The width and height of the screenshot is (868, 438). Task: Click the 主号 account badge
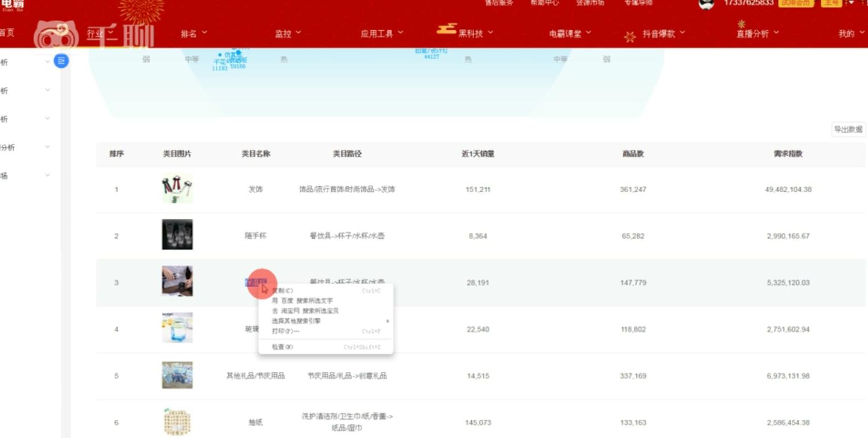(832, 3)
